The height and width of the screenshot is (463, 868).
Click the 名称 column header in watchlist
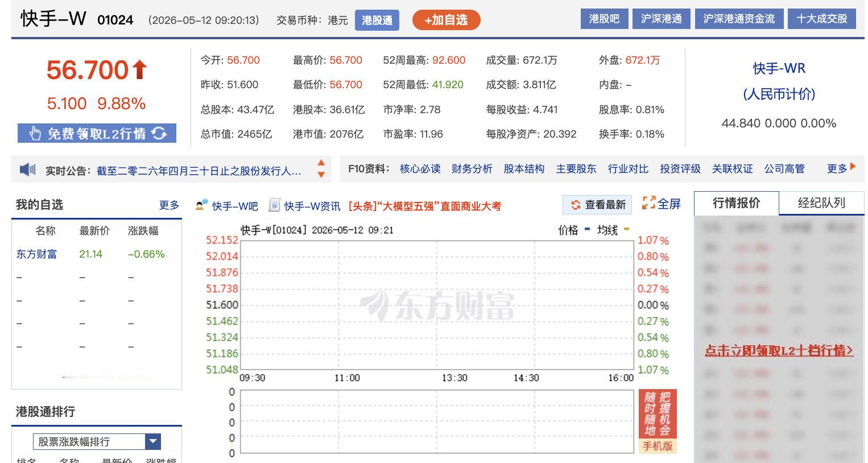[x=46, y=230]
